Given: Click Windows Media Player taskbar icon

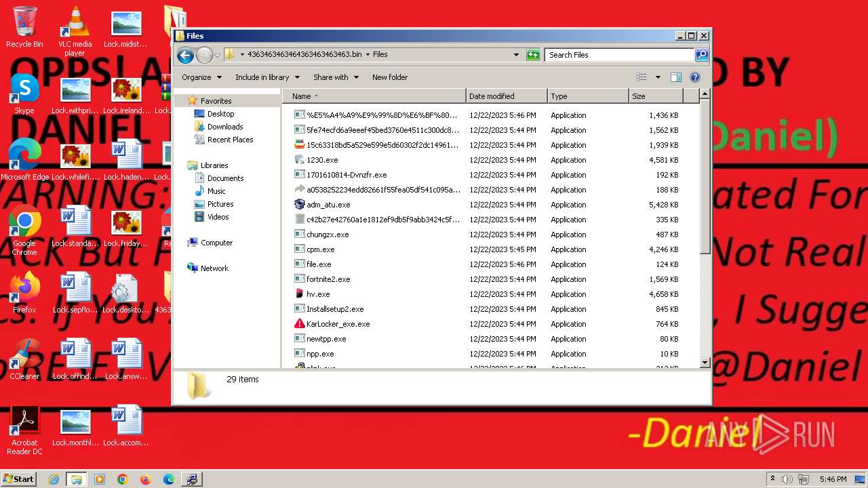Looking at the screenshot, I should [x=100, y=479].
